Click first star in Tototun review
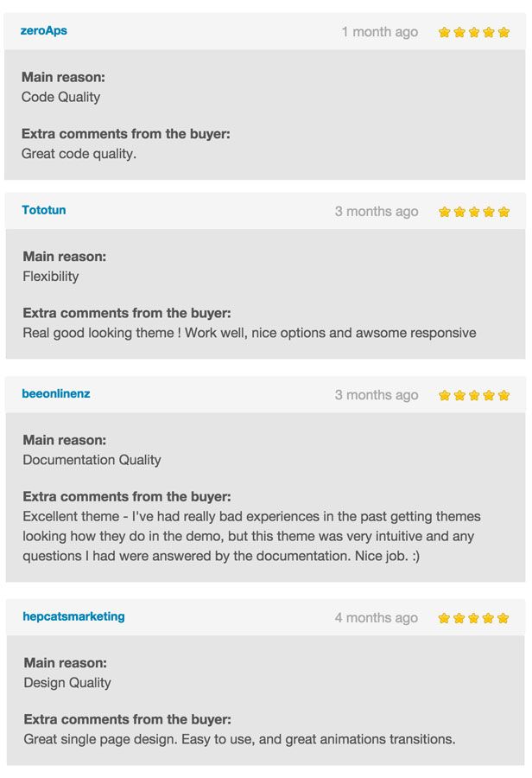Image resolution: width=532 pixels, height=778 pixels. tap(445, 212)
